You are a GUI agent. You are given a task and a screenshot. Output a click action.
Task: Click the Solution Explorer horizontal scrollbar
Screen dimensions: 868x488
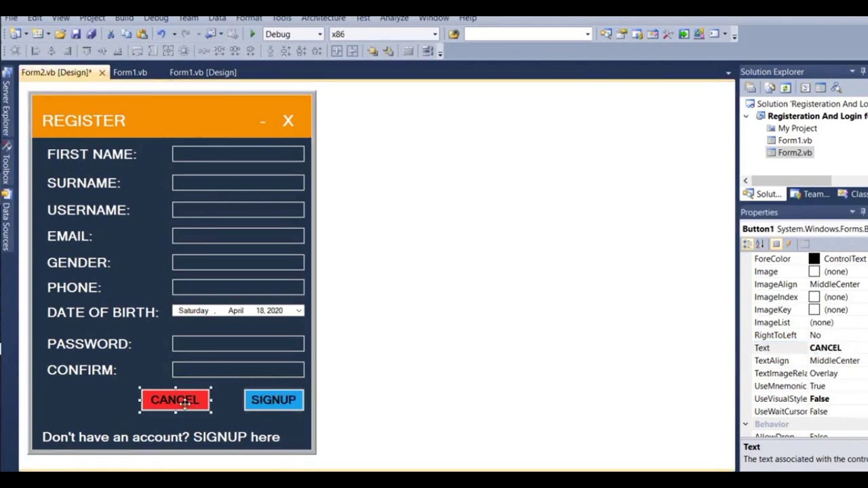click(x=791, y=180)
